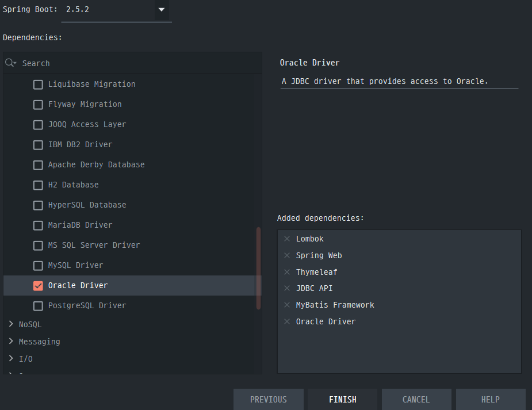Check the Liquibase Migration checkbox
Image resolution: width=532 pixels, height=410 pixels.
38,85
